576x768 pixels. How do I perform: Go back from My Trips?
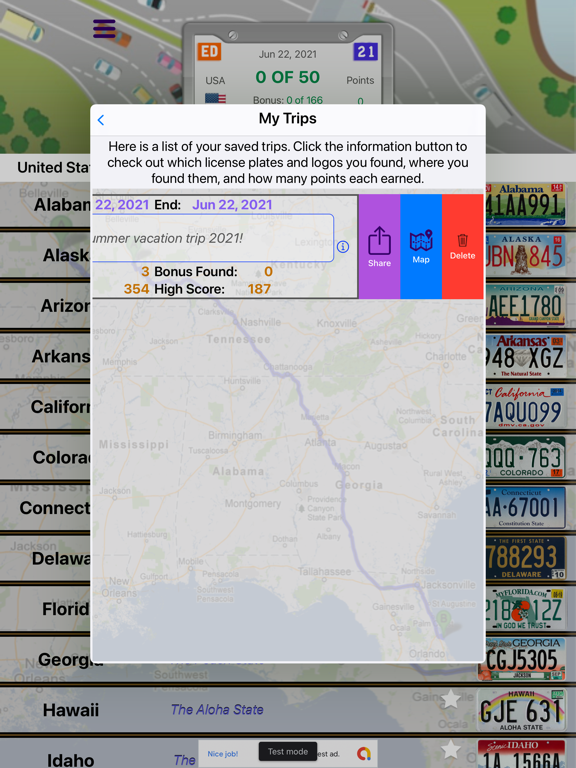pyautogui.click(x=101, y=120)
